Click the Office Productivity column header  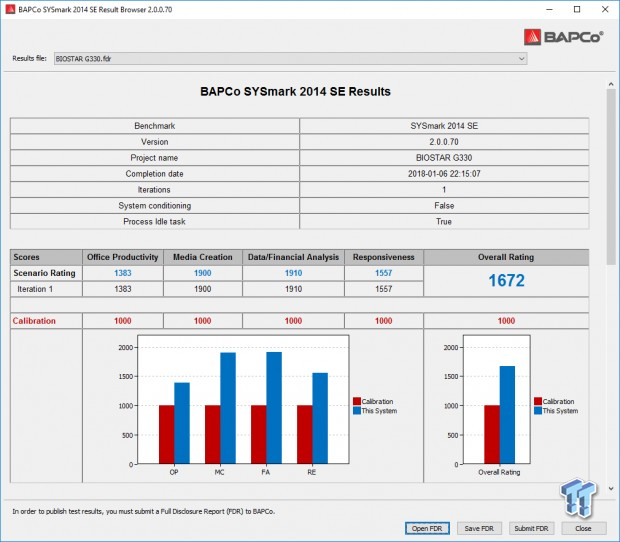[123, 257]
